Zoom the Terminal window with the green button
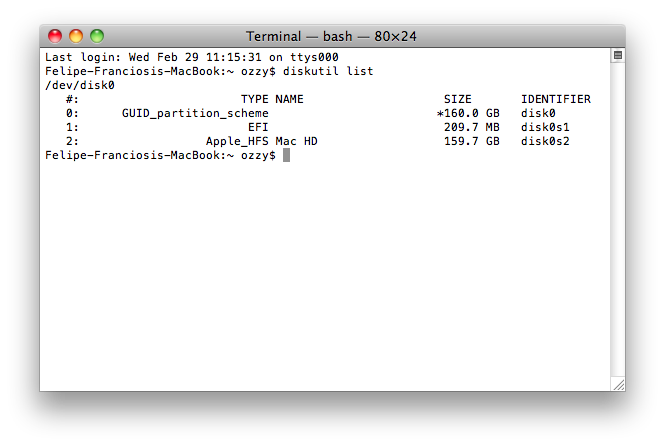The width and height of the screenshot is (665, 446). (x=97, y=36)
